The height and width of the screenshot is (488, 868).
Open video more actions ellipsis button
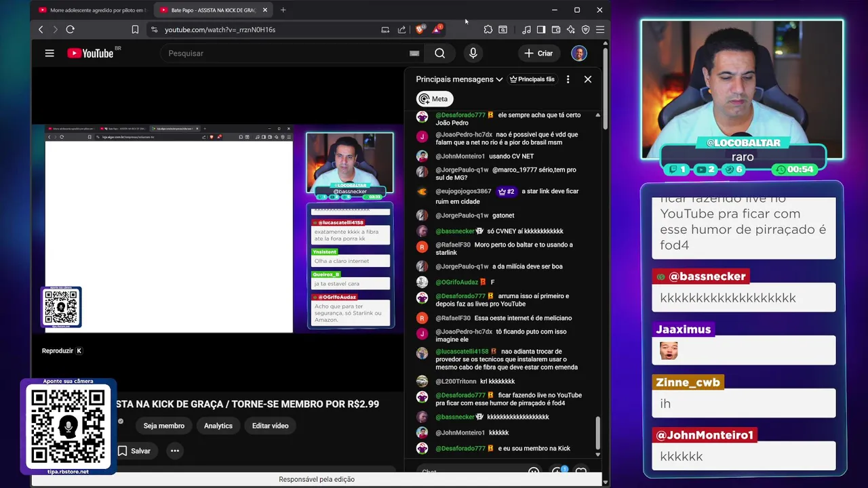(175, 451)
